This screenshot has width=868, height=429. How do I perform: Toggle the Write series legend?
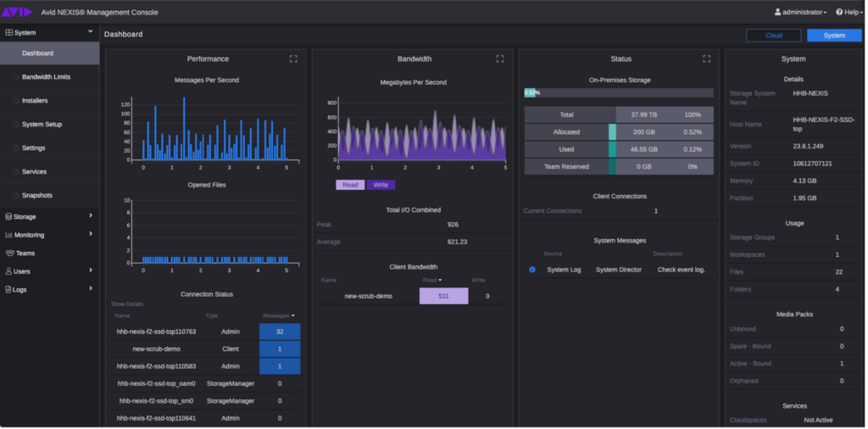point(381,185)
